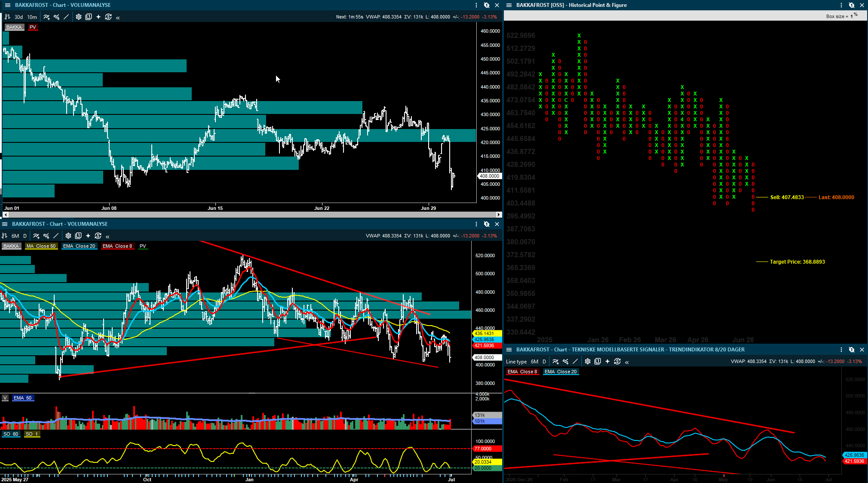Image resolution: width=868 pixels, height=483 pixels.
Task: Add comparison study in top 30d chart toolbar
Action: (x=56, y=17)
